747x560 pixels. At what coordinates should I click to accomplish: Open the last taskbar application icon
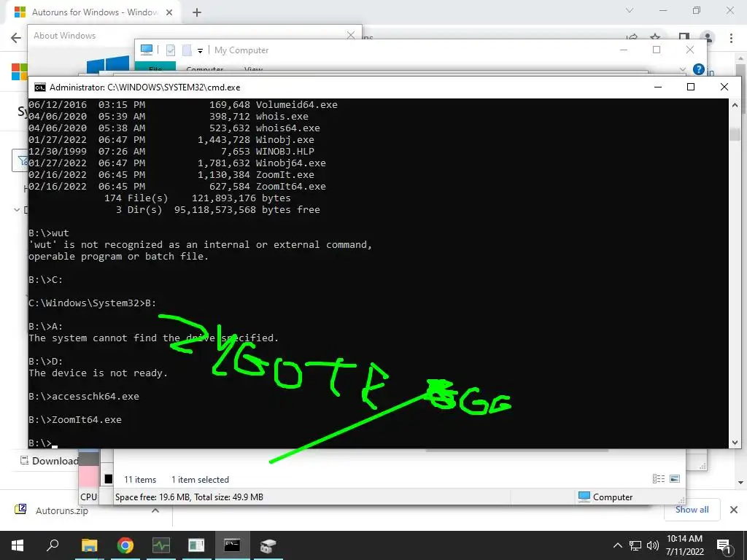click(x=268, y=545)
